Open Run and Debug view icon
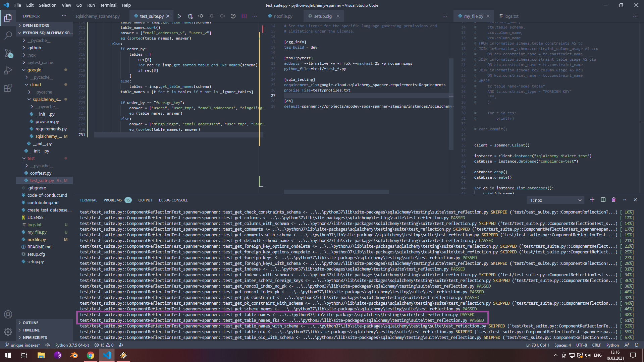Screen dimensions: 644x362 click(8, 70)
